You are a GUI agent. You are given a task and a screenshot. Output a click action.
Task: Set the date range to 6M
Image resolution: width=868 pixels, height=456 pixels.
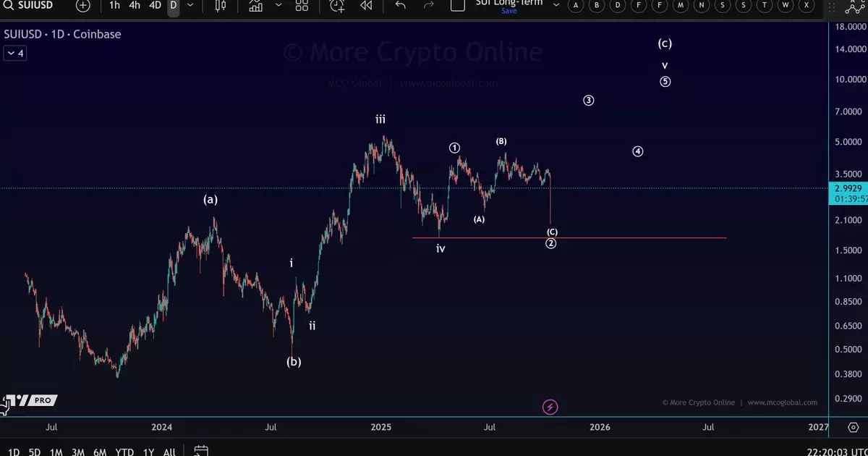(100, 452)
